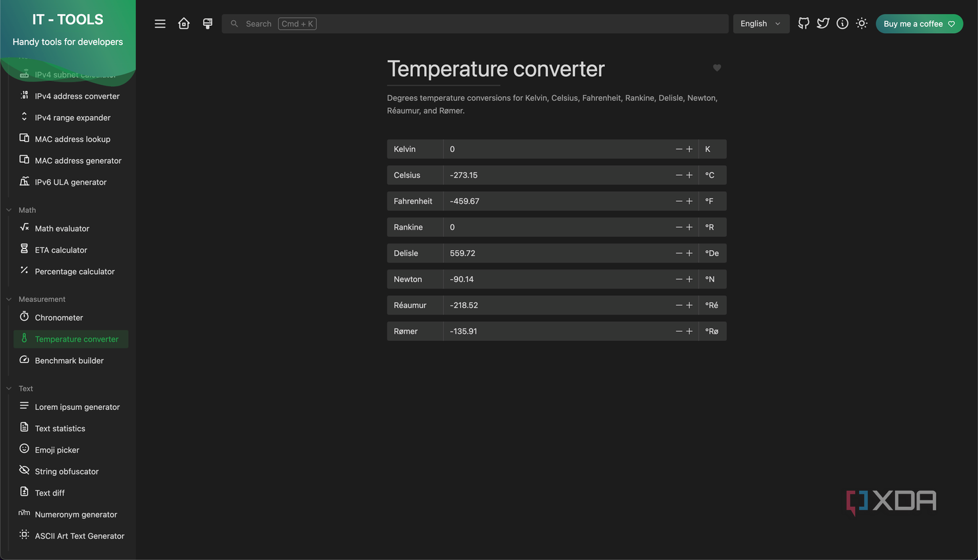Open MAC address generator tool
Screen dimensions: 978x560
tap(71, 161)
